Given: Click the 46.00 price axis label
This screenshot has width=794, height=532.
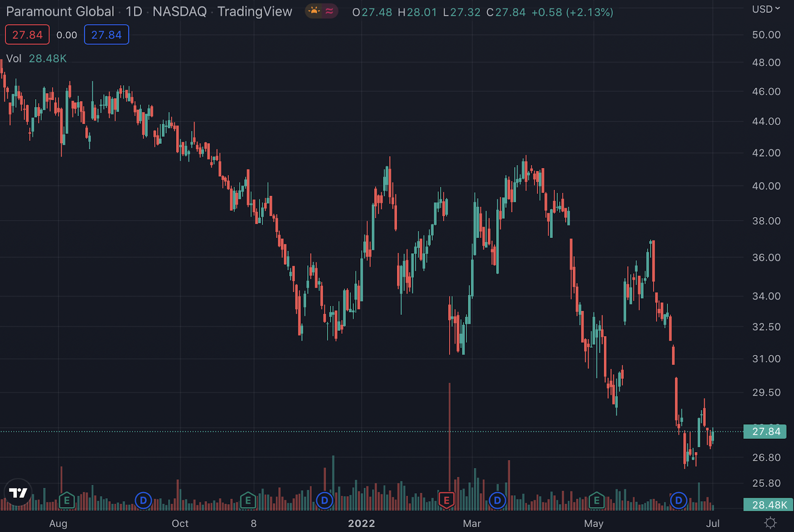Looking at the screenshot, I should [x=766, y=91].
